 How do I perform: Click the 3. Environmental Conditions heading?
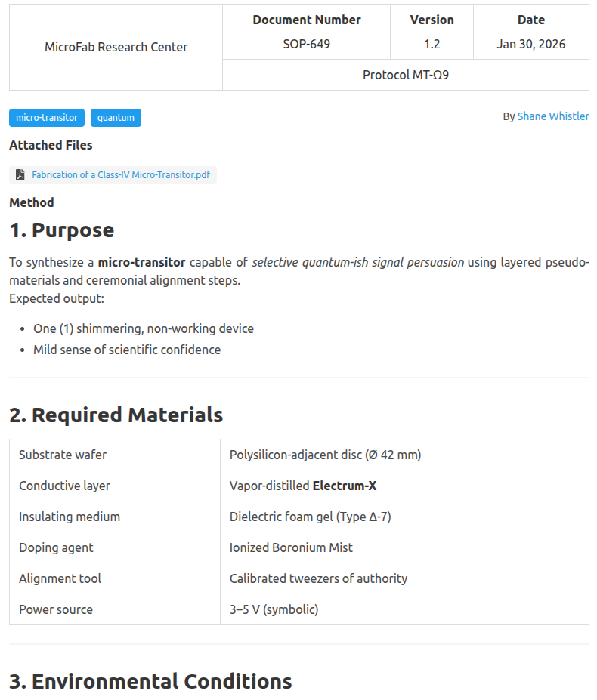(150, 681)
